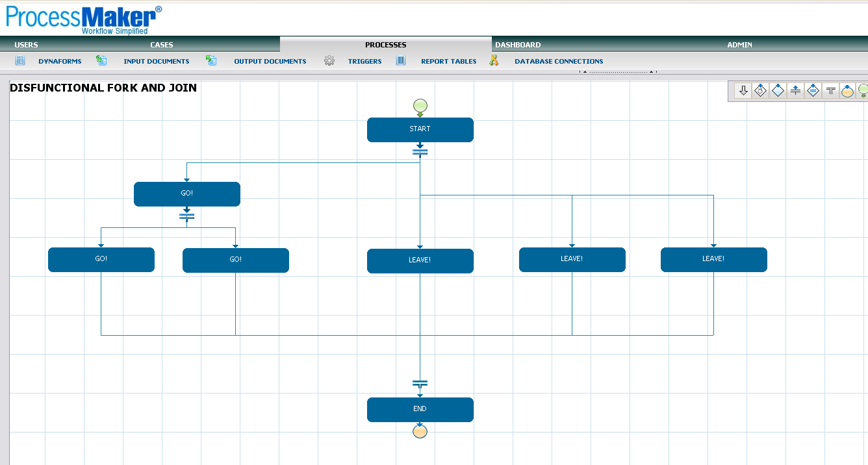868x465 pixels.
Task: Click the Triggers gear icon
Action: (x=329, y=60)
